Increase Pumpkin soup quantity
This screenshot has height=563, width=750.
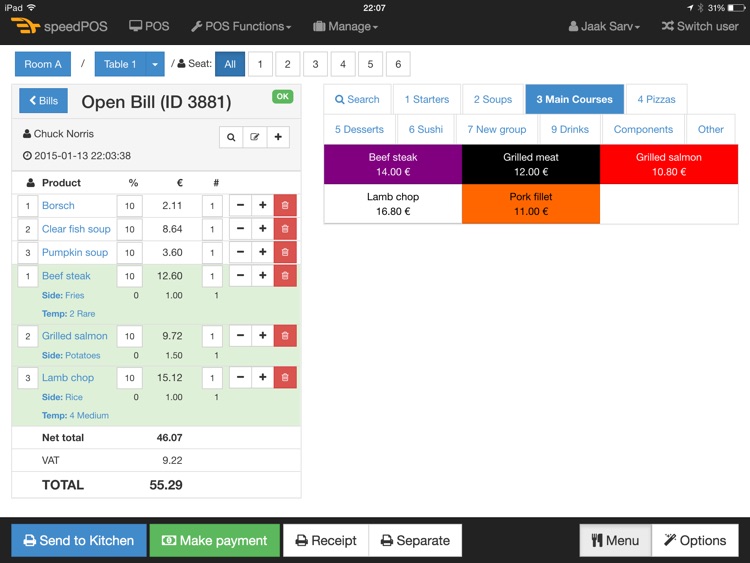263,252
